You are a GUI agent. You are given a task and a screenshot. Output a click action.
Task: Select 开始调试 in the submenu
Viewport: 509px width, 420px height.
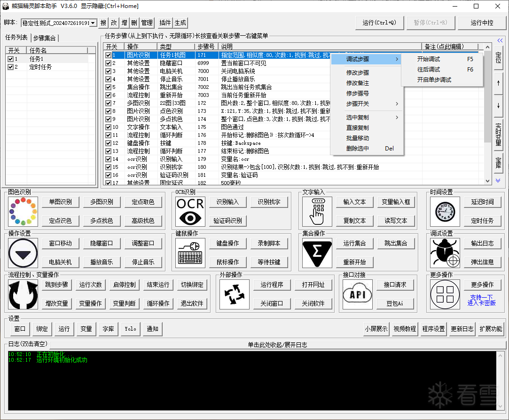[x=442, y=59]
